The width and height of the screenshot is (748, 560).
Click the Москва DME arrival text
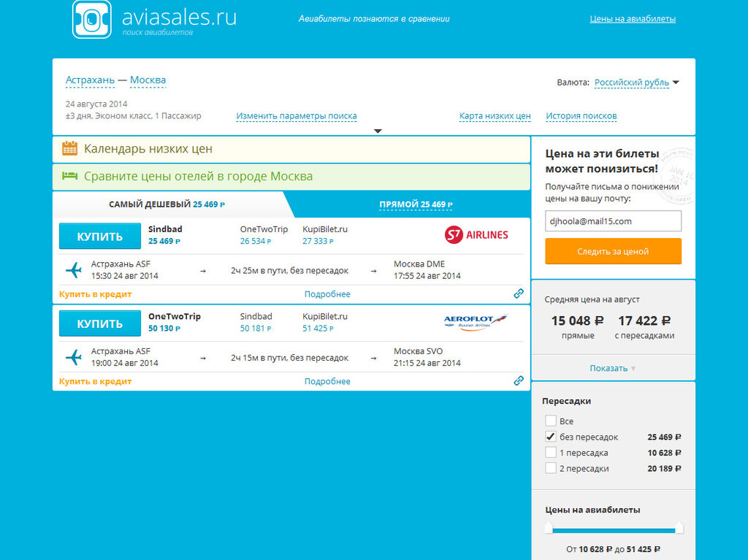coord(419,264)
